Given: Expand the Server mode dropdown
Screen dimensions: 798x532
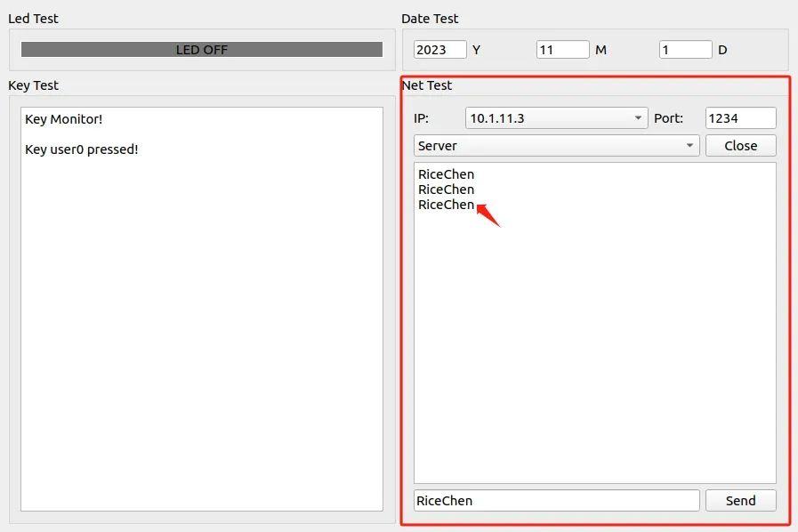Looking at the screenshot, I should (556, 146).
